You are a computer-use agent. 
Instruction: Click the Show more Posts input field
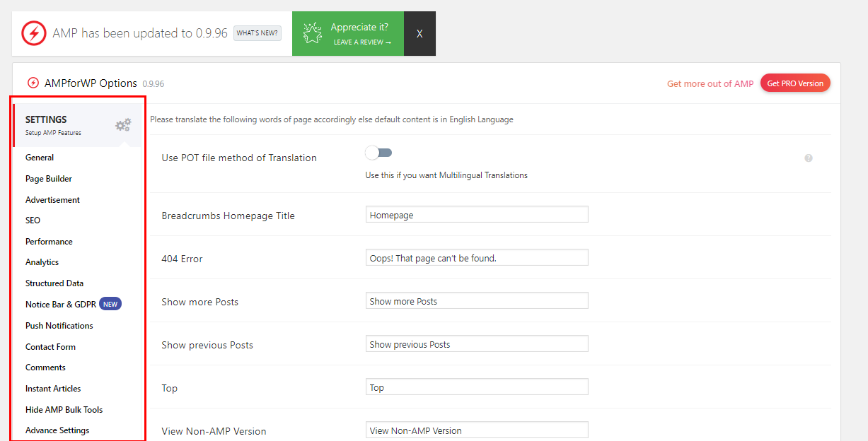(x=477, y=300)
